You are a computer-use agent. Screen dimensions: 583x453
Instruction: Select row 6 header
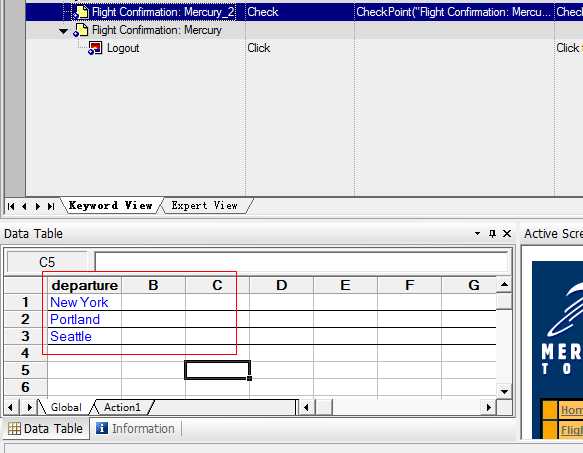point(25,387)
